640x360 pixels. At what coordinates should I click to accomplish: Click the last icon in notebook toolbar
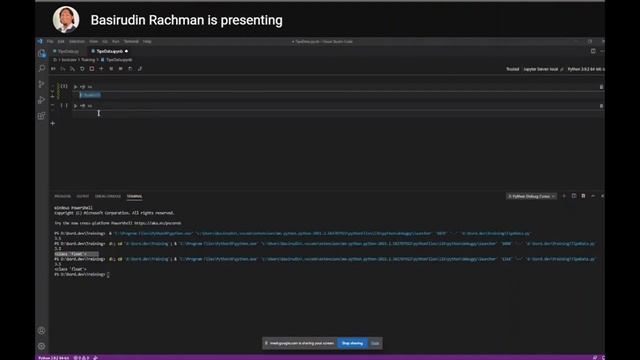pos(140,69)
